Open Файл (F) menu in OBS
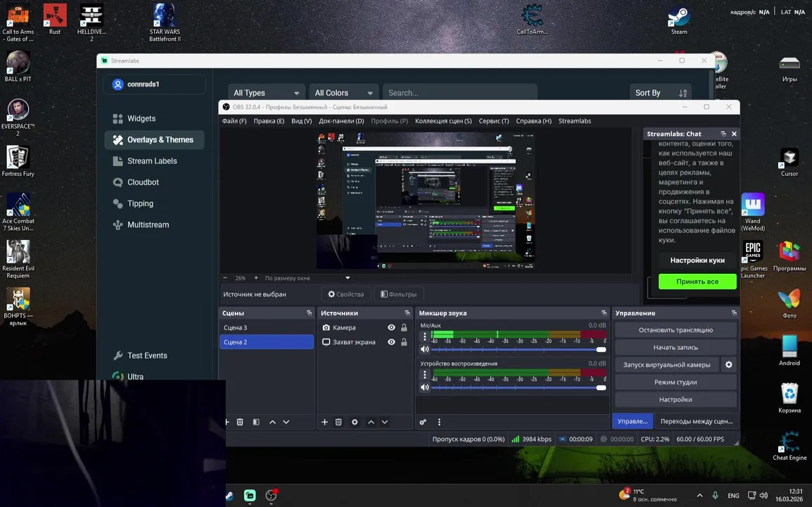This screenshot has height=507, width=812. pos(234,121)
